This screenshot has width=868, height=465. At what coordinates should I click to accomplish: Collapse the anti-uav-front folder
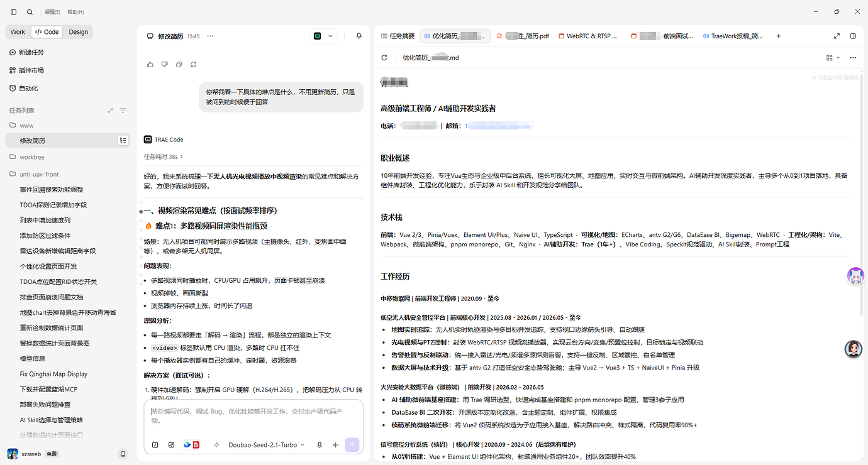[x=34, y=174]
